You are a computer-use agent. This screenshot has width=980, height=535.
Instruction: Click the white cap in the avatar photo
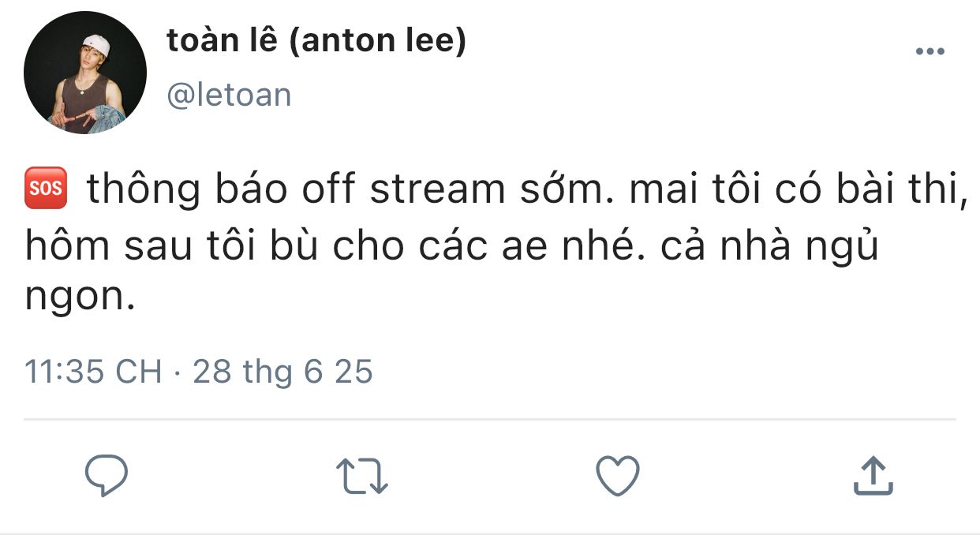pyautogui.click(x=96, y=45)
